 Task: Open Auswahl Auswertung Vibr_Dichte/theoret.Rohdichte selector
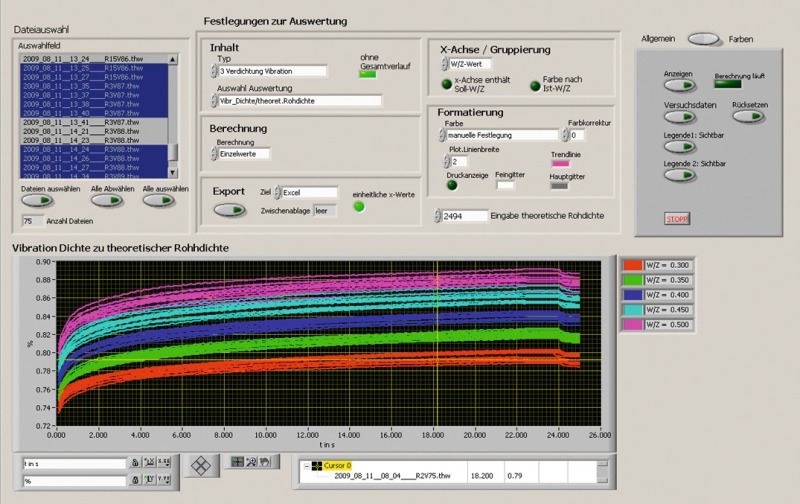point(299,100)
